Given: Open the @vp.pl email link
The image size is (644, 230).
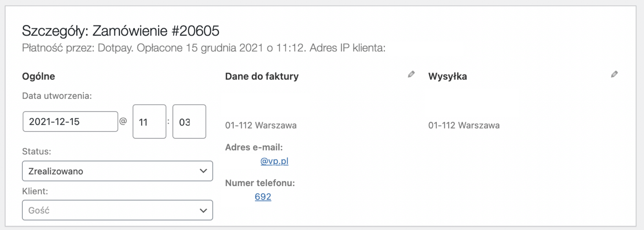Looking at the screenshot, I should point(275,161).
